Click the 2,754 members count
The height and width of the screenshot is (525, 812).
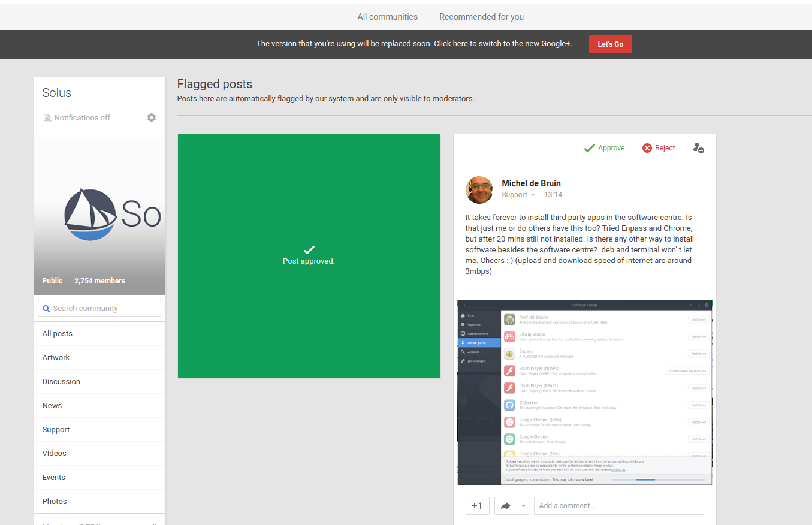100,281
